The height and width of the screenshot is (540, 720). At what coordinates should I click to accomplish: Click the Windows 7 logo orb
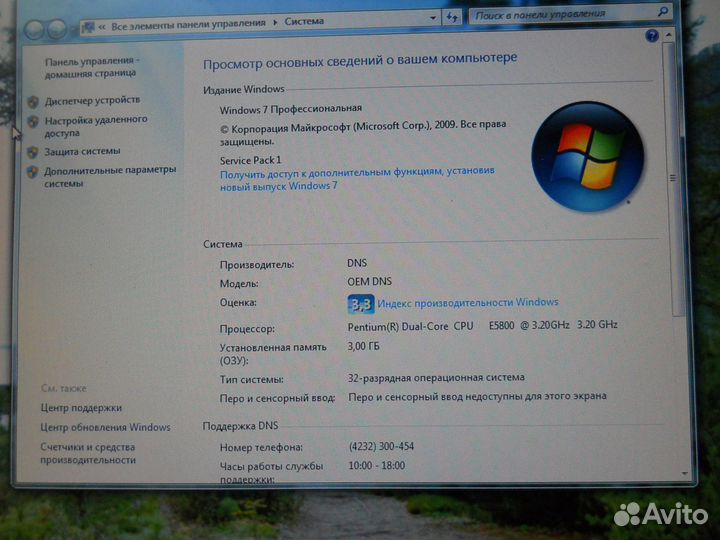tap(587, 156)
